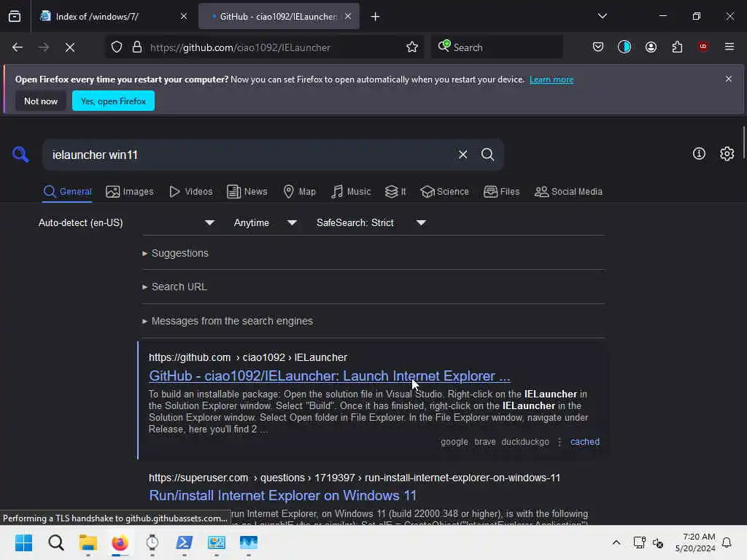747x560 pixels.
Task: Expand Messages from the search engines
Action: [x=228, y=321]
